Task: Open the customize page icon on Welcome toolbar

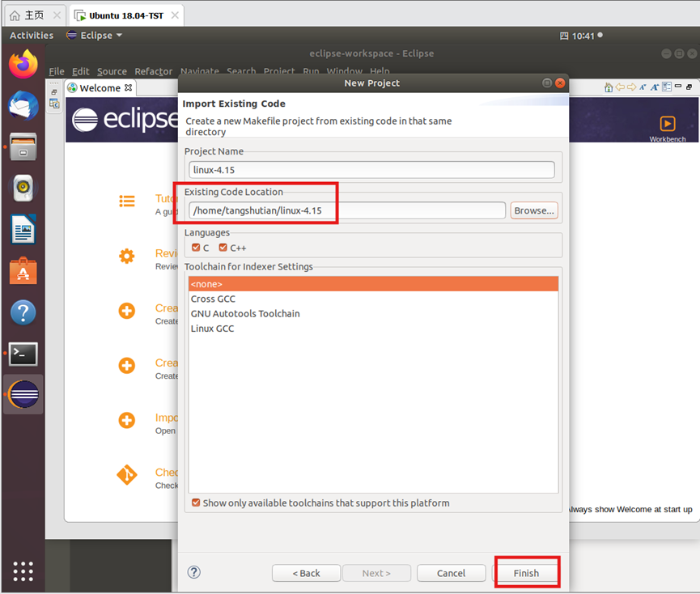Action: coord(666,87)
